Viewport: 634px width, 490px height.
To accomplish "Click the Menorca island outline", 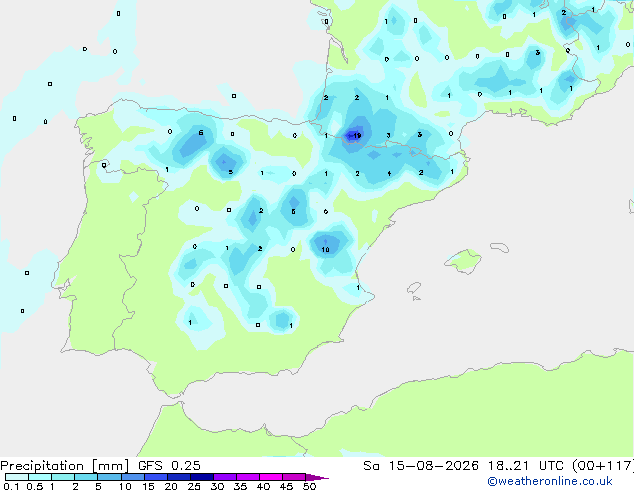I will click(500, 247).
